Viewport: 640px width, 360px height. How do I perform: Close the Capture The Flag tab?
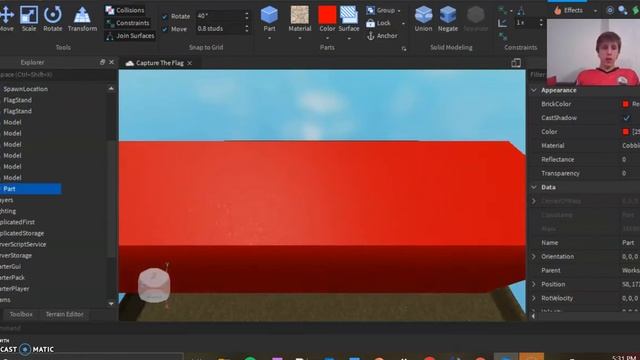click(190, 63)
